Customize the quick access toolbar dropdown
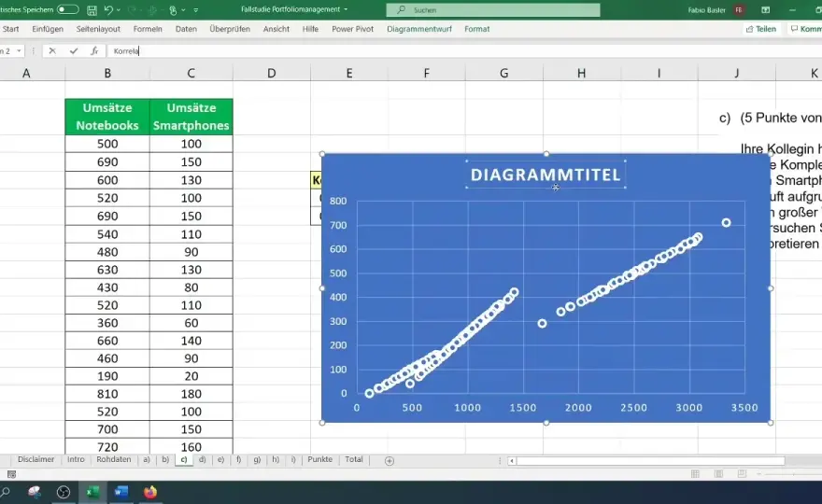Image resolution: width=822 pixels, height=504 pixels. coord(196,10)
